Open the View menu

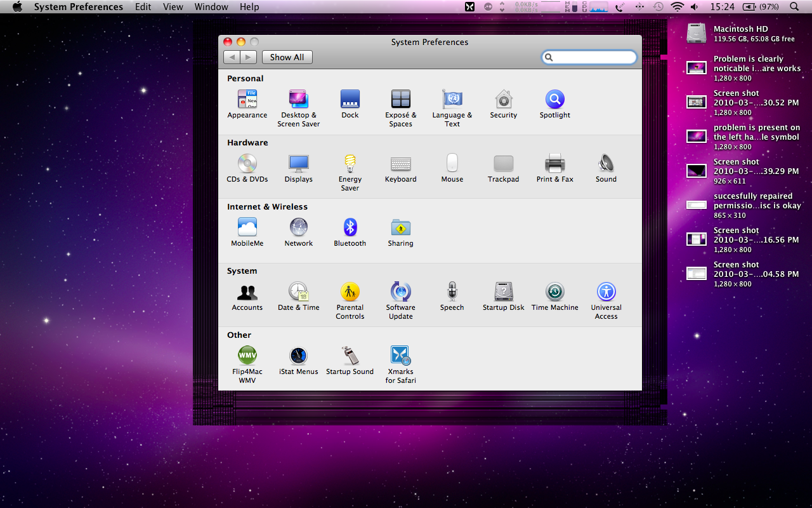pyautogui.click(x=173, y=7)
